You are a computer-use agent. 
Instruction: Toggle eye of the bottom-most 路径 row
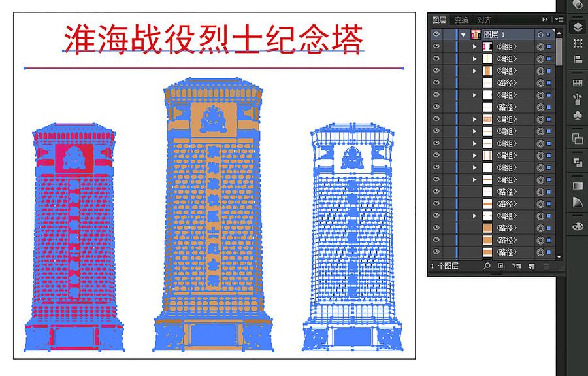(436, 252)
